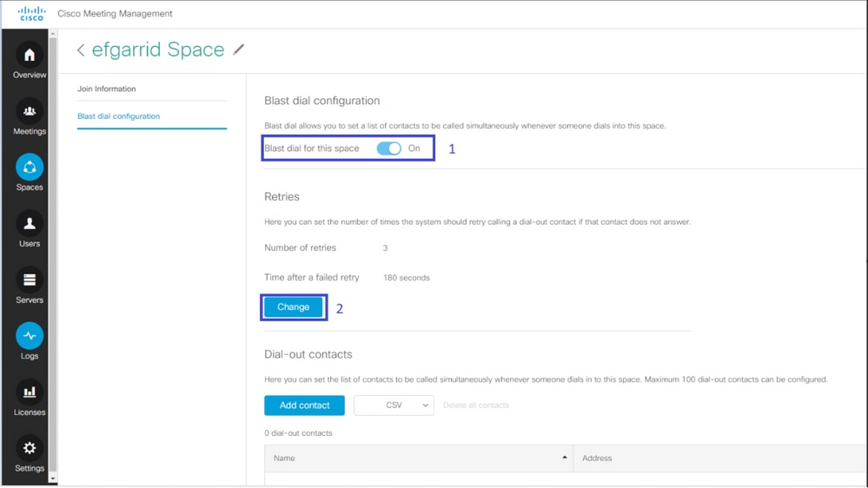Viewport: 868px width, 488px height.
Task: Go back using the left chevron
Action: coord(81,50)
